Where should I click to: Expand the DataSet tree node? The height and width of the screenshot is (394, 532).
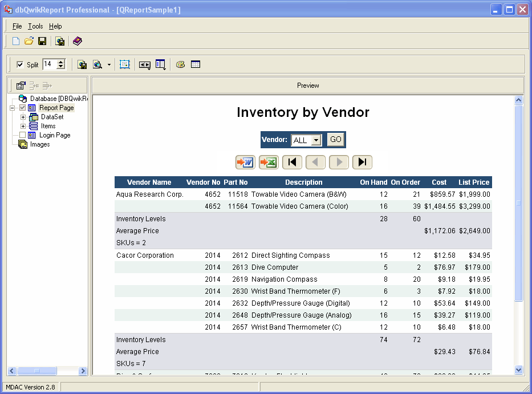(x=23, y=117)
